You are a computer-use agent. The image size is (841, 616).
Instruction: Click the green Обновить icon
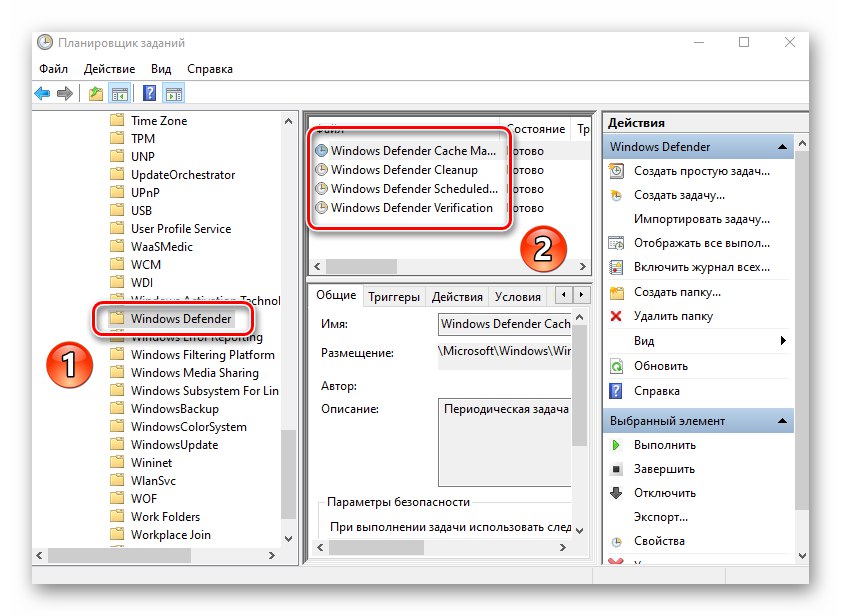point(617,366)
